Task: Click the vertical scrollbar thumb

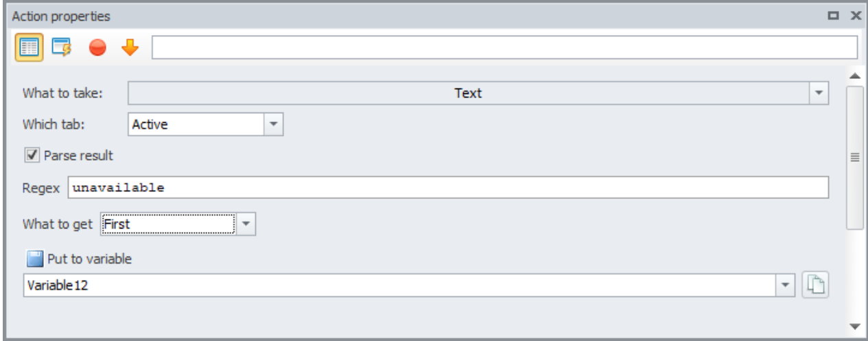Action: point(855,158)
